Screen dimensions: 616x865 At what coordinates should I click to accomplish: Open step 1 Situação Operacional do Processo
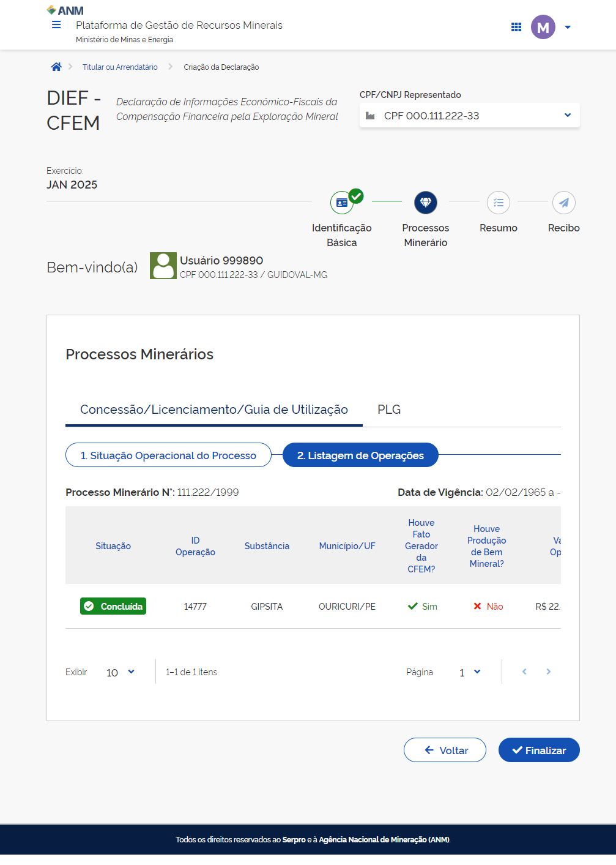pos(168,455)
